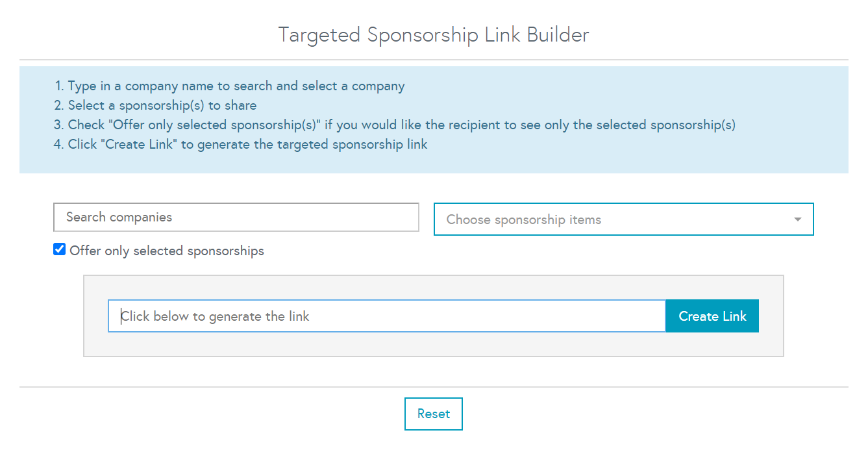Click the "Offer only selected sponsorships" label text
This screenshot has height=450, width=868.
tap(167, 251)
